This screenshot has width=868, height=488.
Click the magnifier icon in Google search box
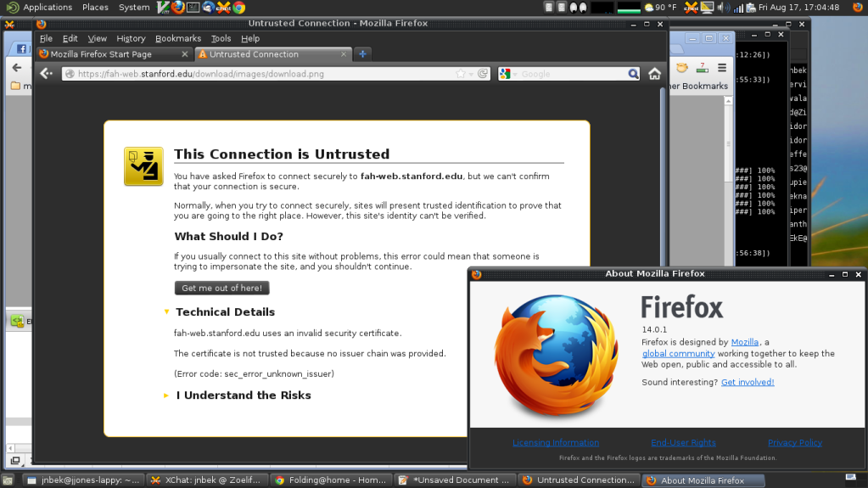coord(633,74)
